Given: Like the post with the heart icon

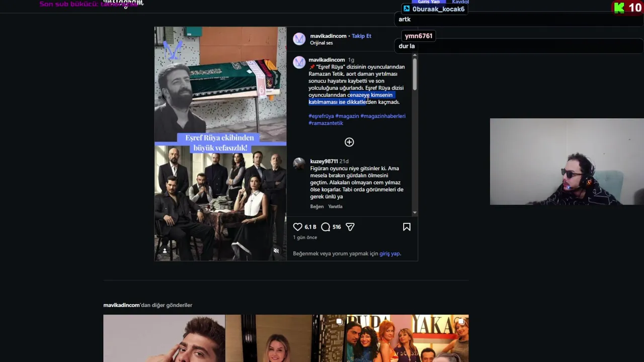Looking at the screenshot, I should click(x=298, y=227).
